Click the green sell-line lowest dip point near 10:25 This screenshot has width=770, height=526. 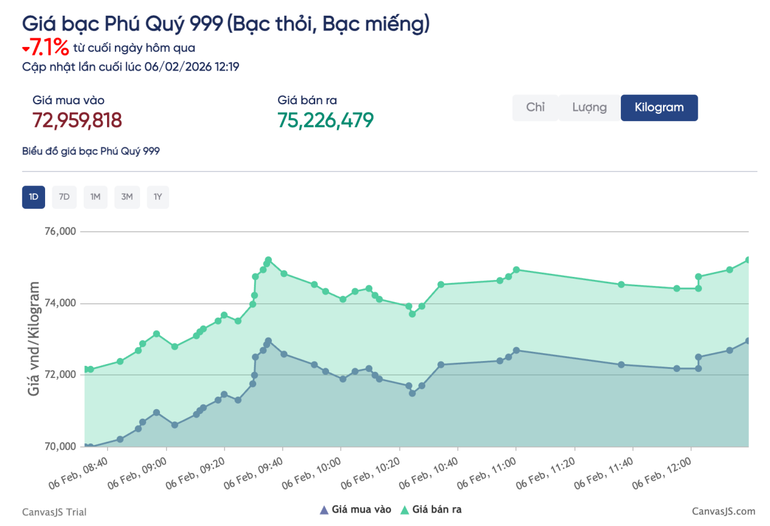coord(412,314)
